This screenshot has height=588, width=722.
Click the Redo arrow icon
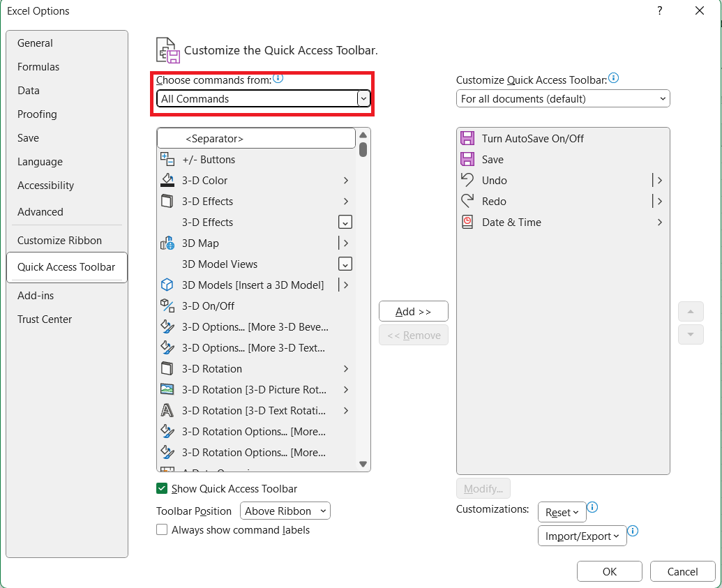click(x=467, y=201)
